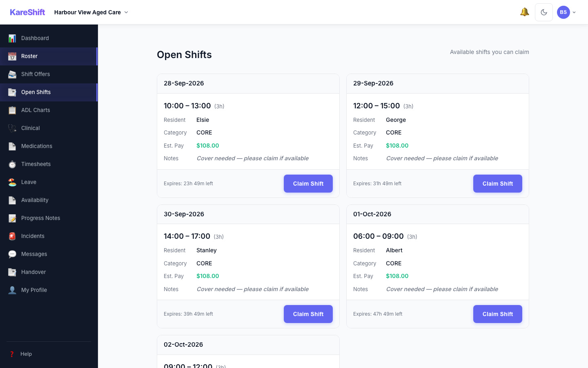Select the Medications page icon
The height and width of the screenshot is (368, 588).
12,146
